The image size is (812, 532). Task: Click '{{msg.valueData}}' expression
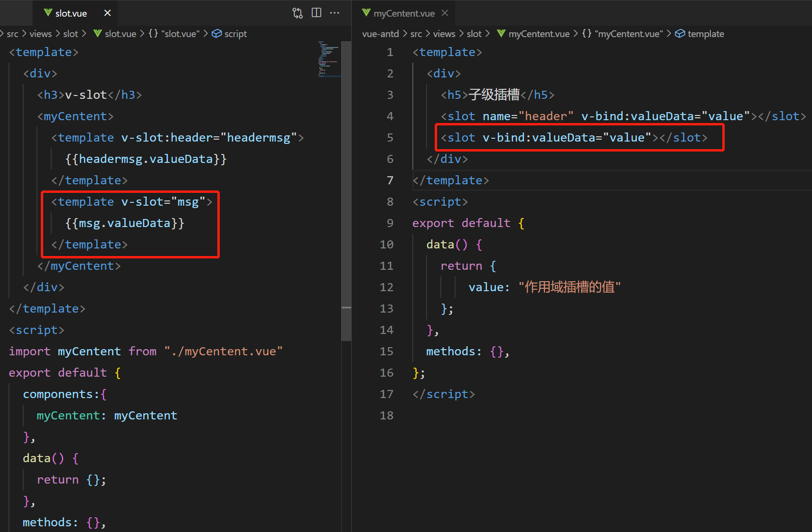[x=125, y=223]
